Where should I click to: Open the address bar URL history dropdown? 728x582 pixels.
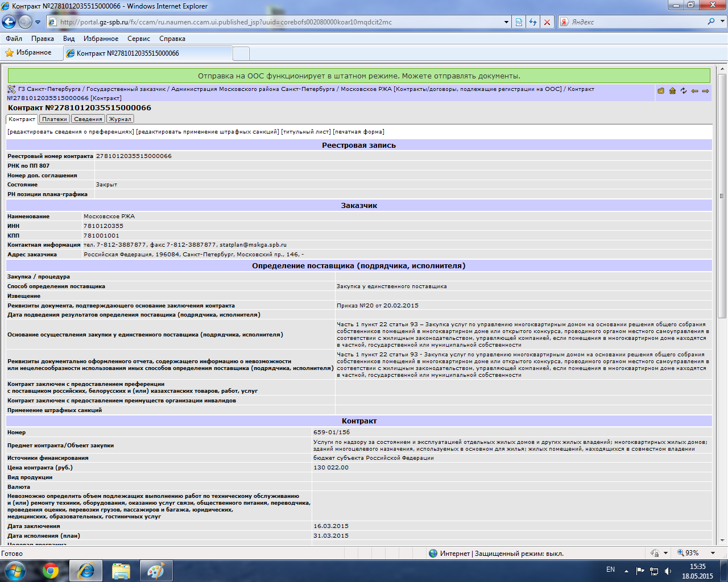coord(506,22)
